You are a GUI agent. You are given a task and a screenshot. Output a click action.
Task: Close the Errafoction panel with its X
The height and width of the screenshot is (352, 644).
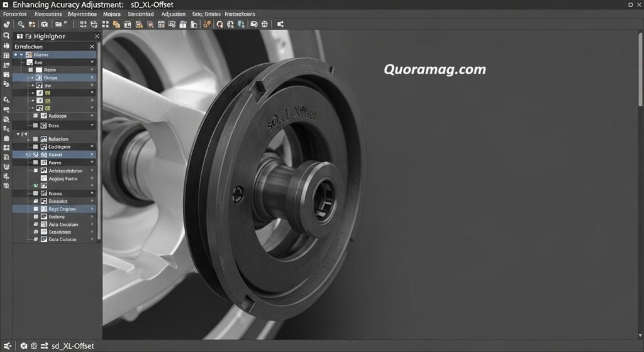tap(92, 47)
